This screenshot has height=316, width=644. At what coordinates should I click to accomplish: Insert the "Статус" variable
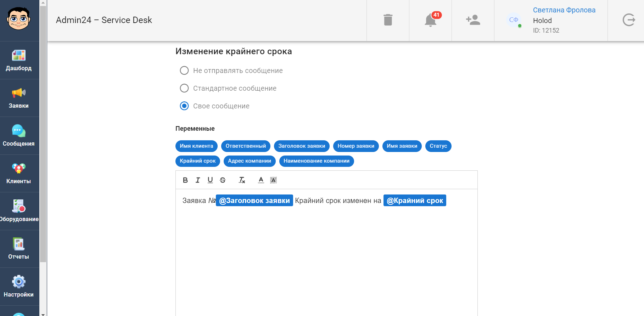coord(438,146)
